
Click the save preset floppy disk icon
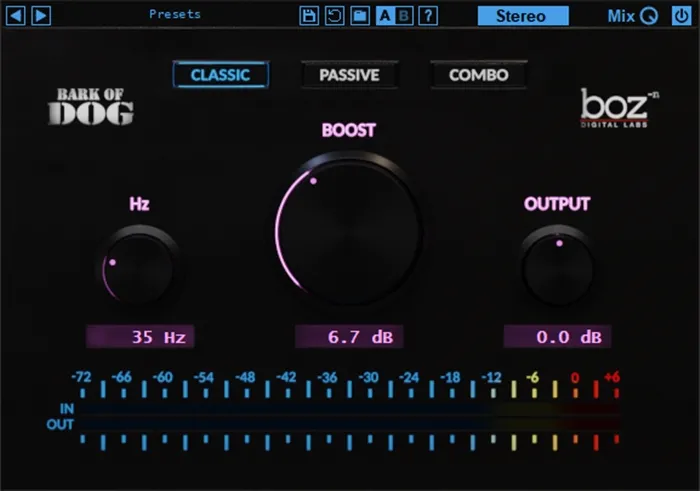click(x=310, y=16)
